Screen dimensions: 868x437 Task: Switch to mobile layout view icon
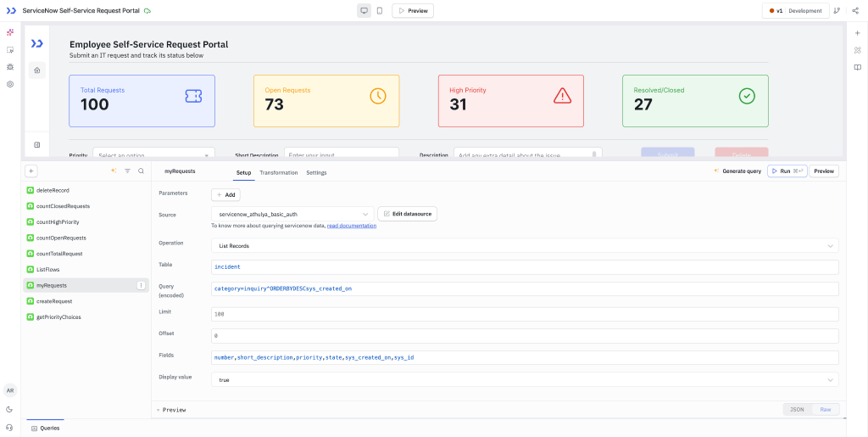click(379, 10)
